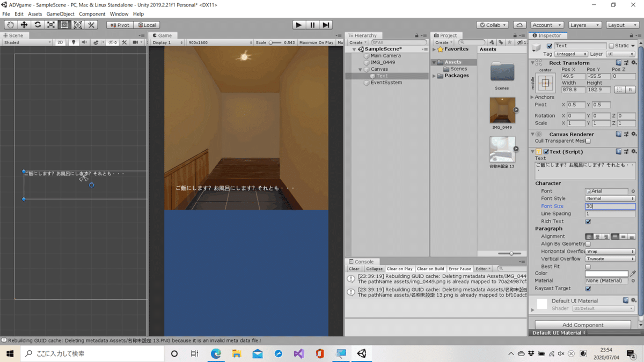Viewport: 644px width, 362px height.
Task: Open Canvas Renderer preset icon
Action: (x=626, y=134)
